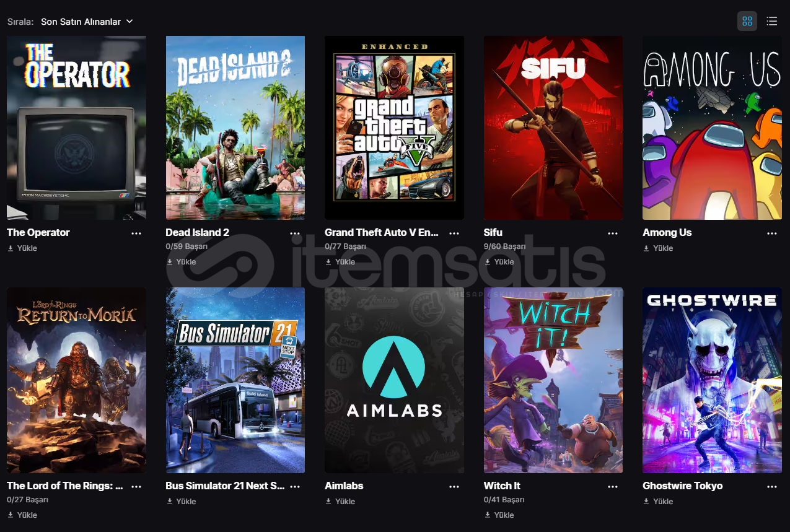Open three-dot menu for Aimlabs

454,487
